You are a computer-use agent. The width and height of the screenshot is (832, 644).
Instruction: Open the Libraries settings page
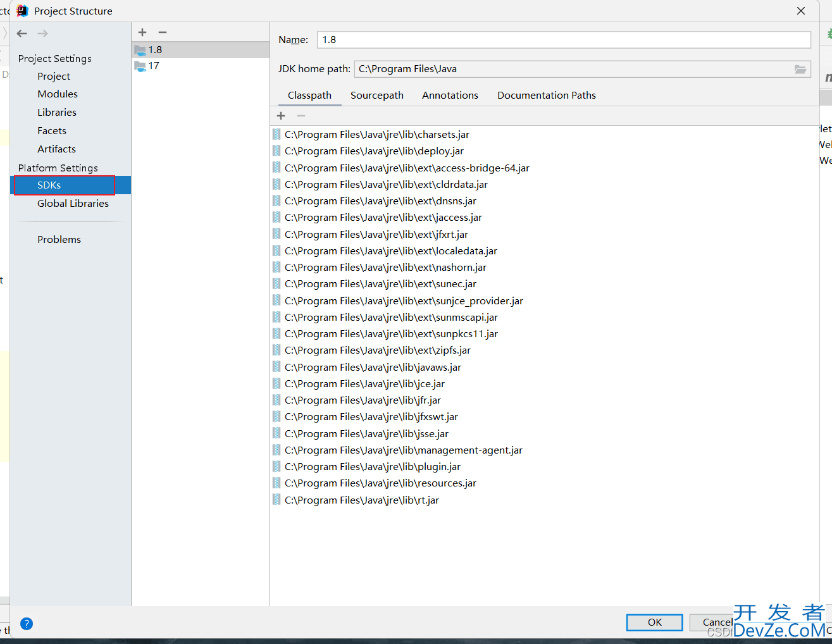(57, 112)
